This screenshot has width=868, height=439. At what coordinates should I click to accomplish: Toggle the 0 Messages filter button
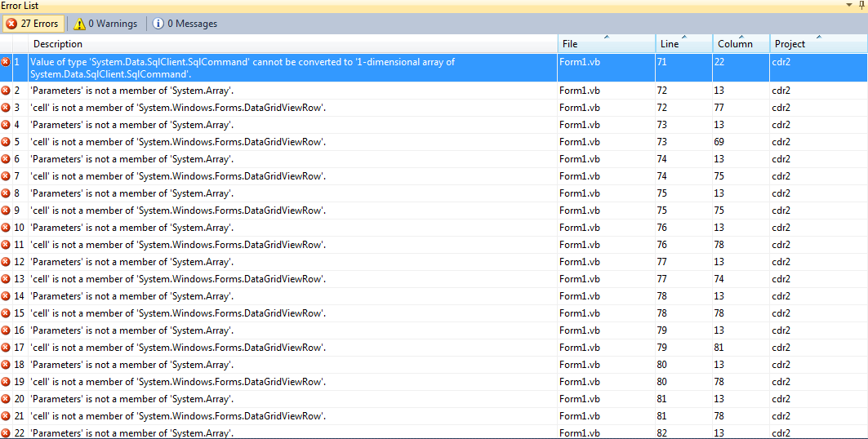coord(185,24)
